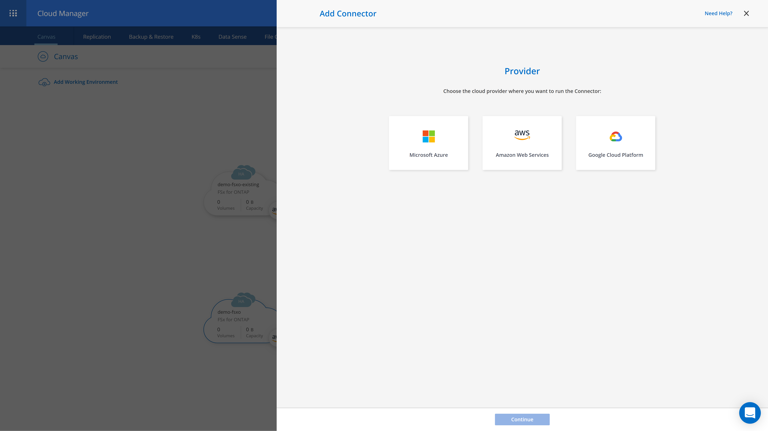Choose the Amazon Web Services logo
This screenshot has width=768, height=431.
coord(522,135)
